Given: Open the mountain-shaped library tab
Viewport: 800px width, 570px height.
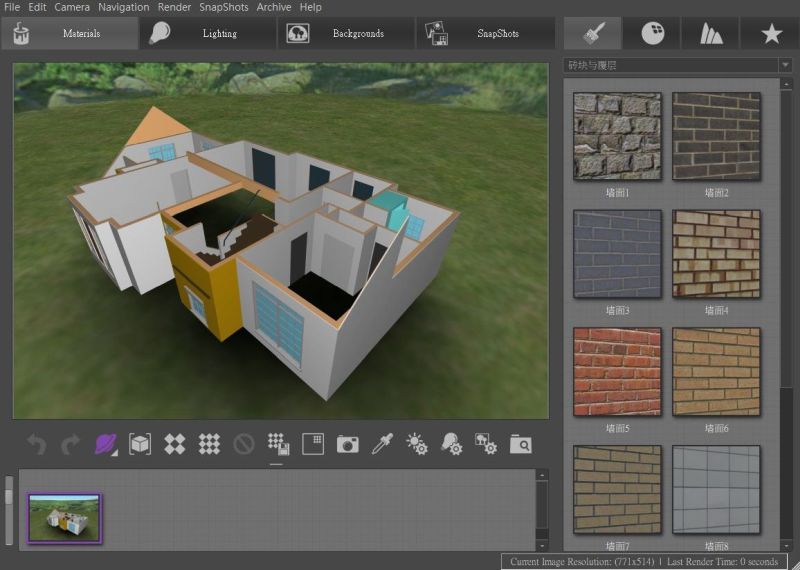Looking at the screenshot, I should (711, 33).
